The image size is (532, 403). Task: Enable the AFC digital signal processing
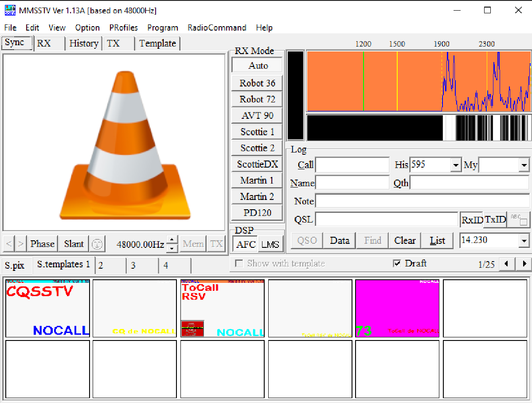point(245,243)
